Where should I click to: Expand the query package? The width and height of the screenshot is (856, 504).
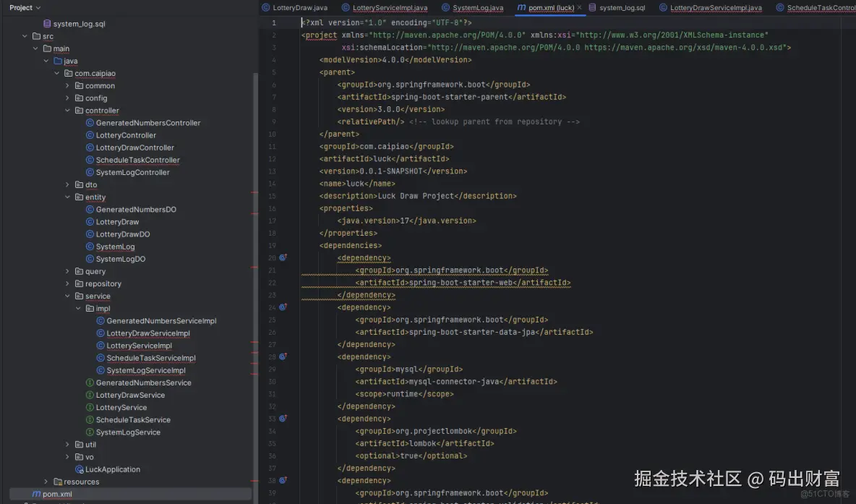(x=67, y=271)
